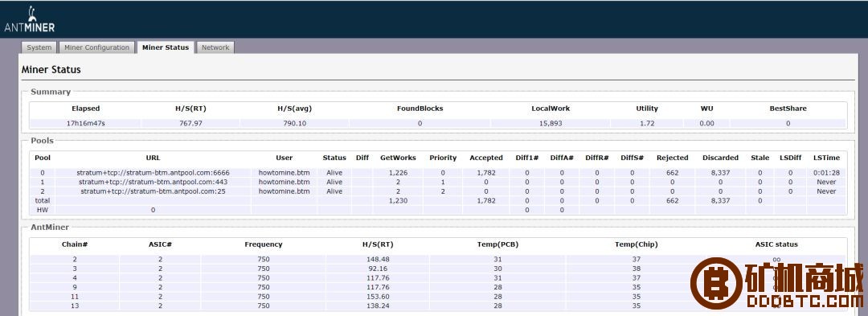Click the Rejected count 662 for pool 0
868x316 pixels.
tap(673, 173)
